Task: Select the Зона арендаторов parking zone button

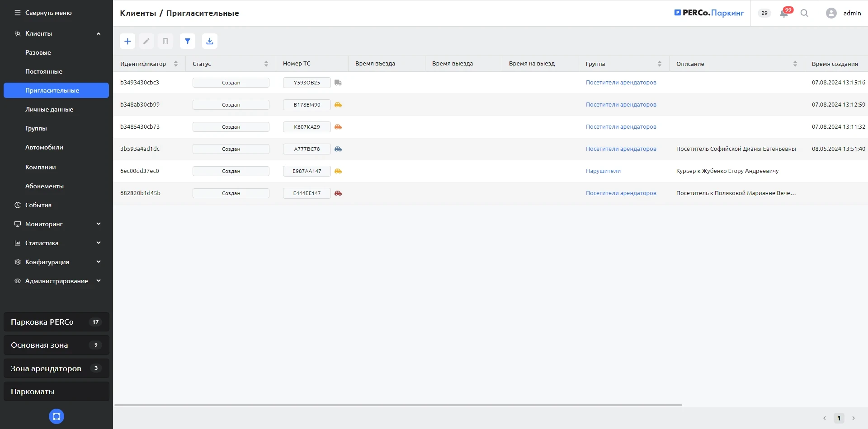Action: point(57,368)
